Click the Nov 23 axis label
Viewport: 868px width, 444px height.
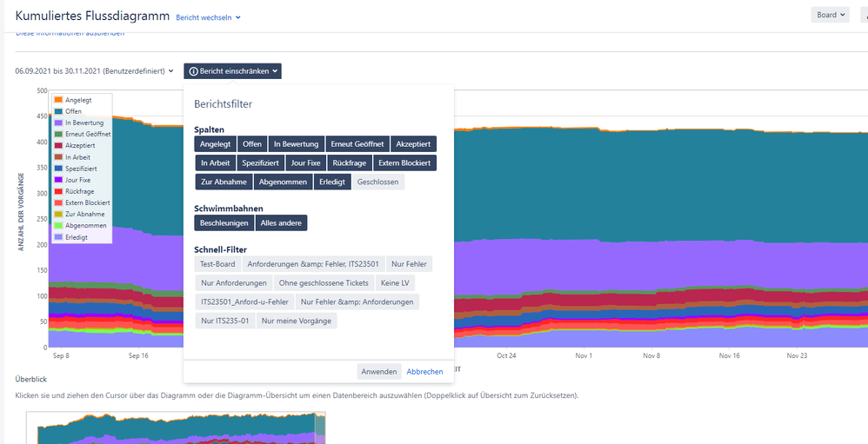point(798,356)
